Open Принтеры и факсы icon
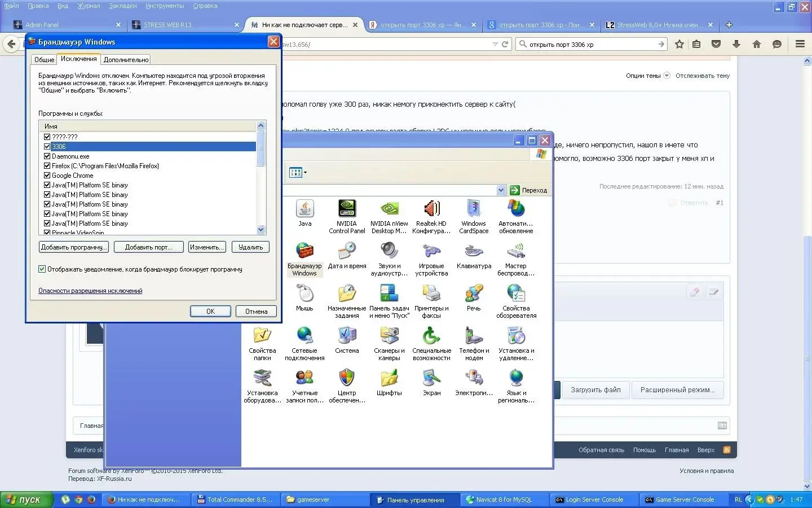This screenshot has width=812, height=508. 431,301
